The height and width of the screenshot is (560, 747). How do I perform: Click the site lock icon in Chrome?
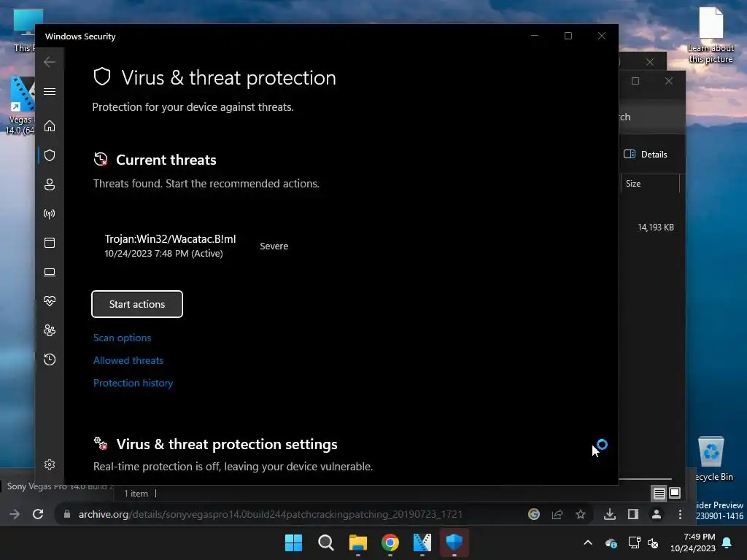coord(67,514)
